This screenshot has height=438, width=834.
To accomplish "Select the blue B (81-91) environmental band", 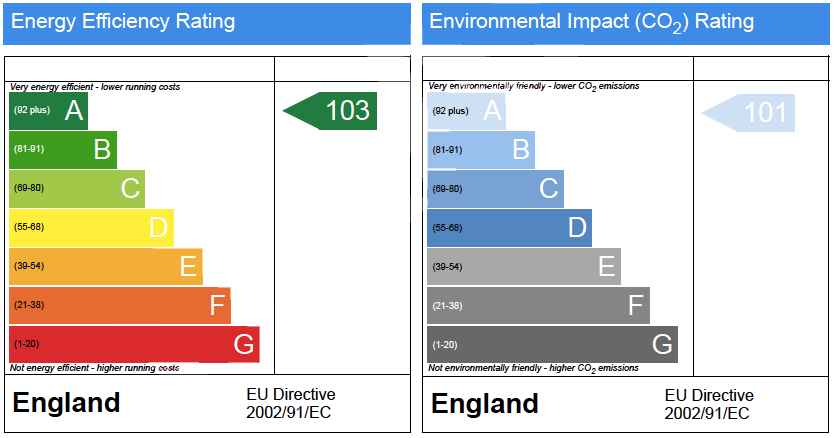I will pyautogui.click(x=481, y=150).
